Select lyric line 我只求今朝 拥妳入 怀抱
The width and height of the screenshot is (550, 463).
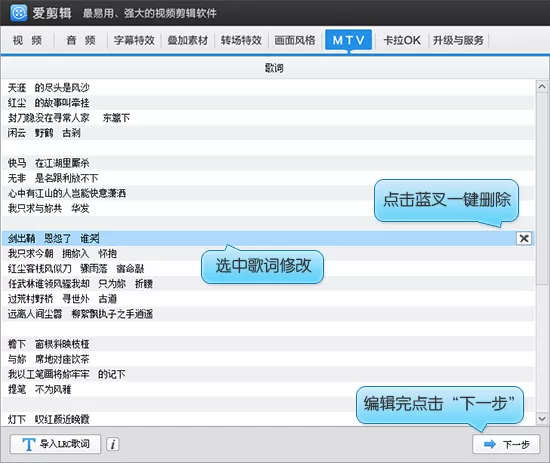268,254
